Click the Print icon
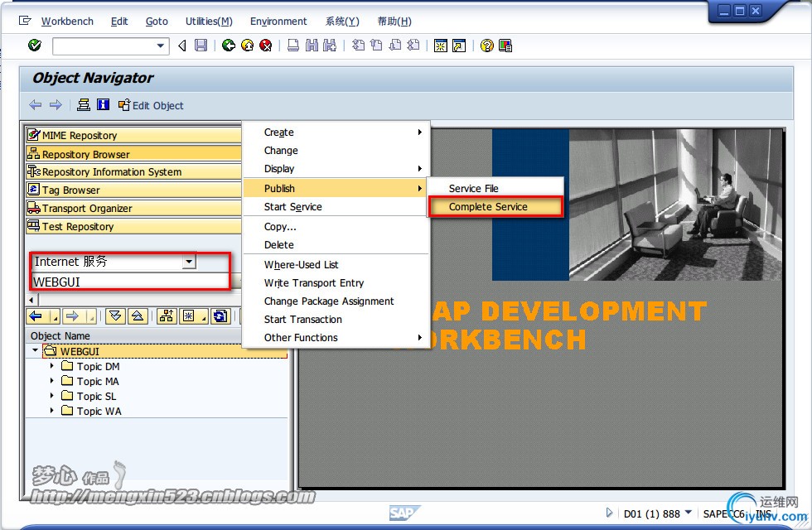The height and width of the screenshot is (530, 812). click(x=293, y=46)
